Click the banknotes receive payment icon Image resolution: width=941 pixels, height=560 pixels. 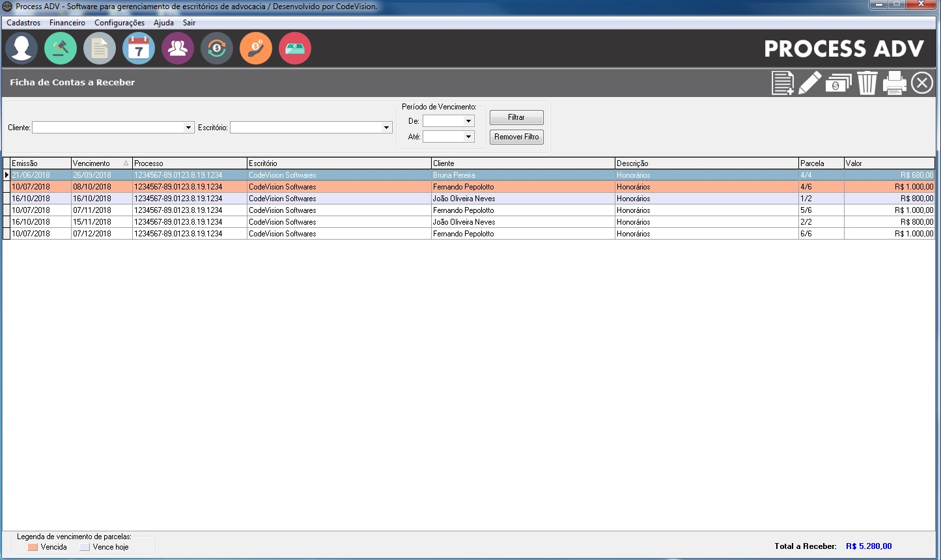point(838,83)
